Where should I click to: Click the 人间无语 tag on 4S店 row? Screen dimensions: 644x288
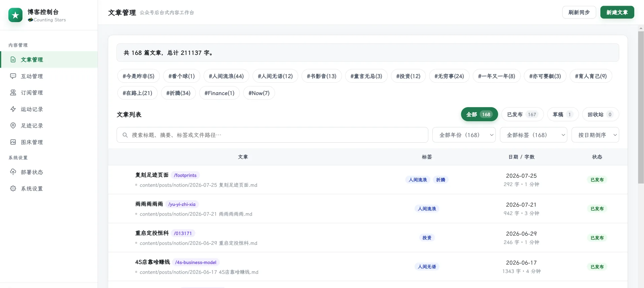pos(427,267)
